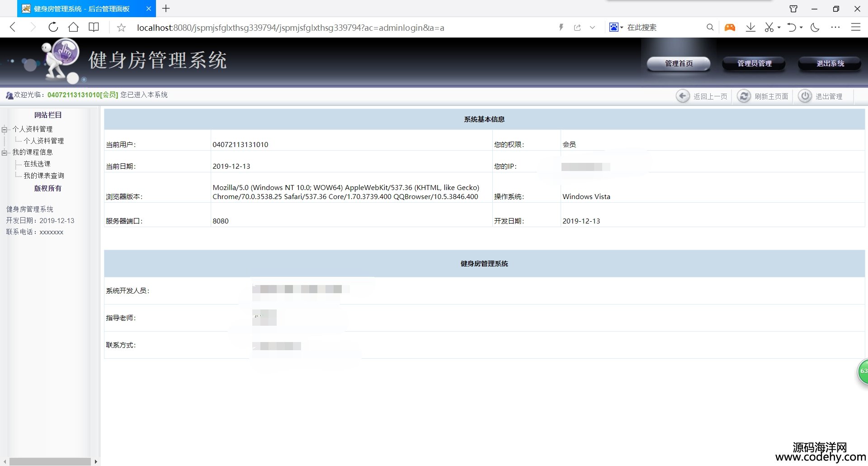The width and height of the screenshot is (868, 466).
Task: Collapse the 个人资料管理 tree node
Action: click(x=5, y=130)
